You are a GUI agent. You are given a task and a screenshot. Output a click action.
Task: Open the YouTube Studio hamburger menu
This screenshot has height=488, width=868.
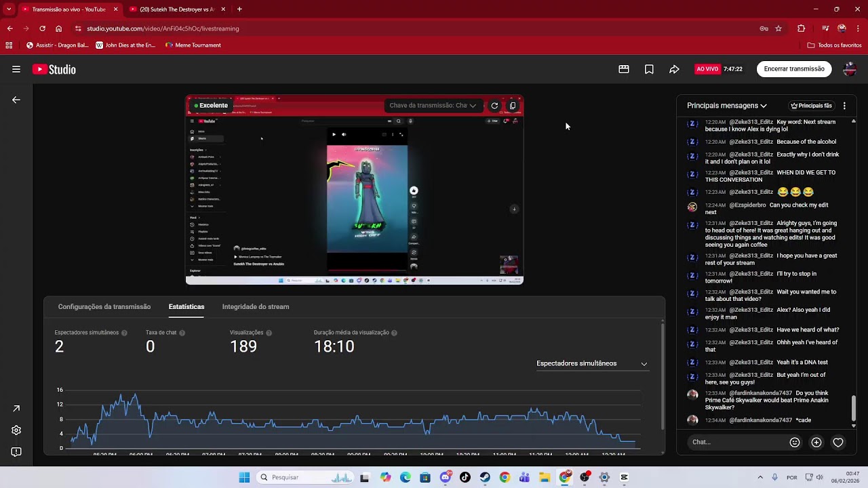click(x=16, y=69)
